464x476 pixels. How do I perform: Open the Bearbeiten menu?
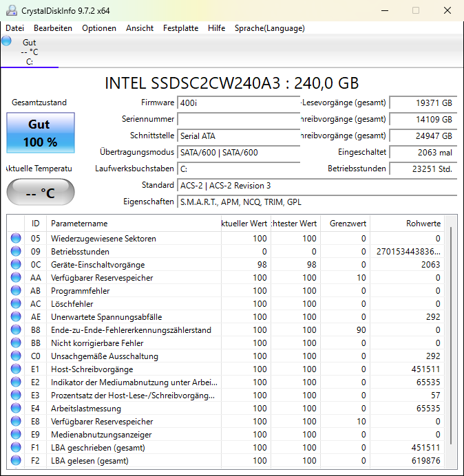click(53, 28)
